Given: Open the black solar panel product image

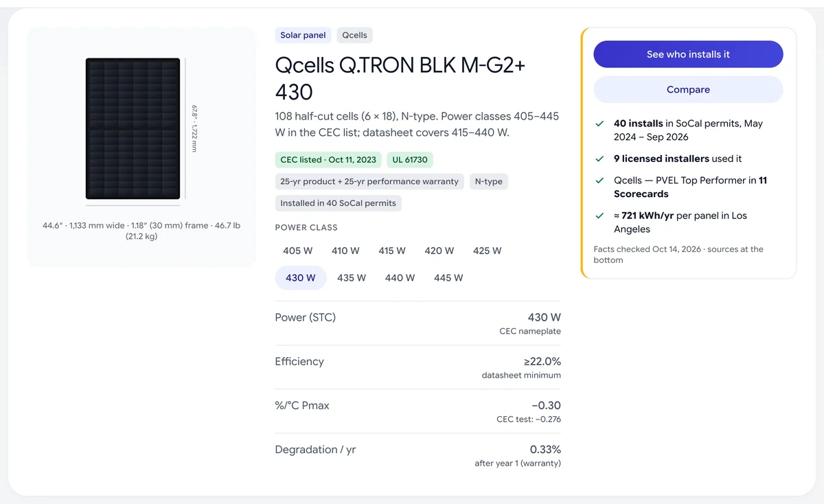Looking at the screenshot, I should (x=133, y=128).
